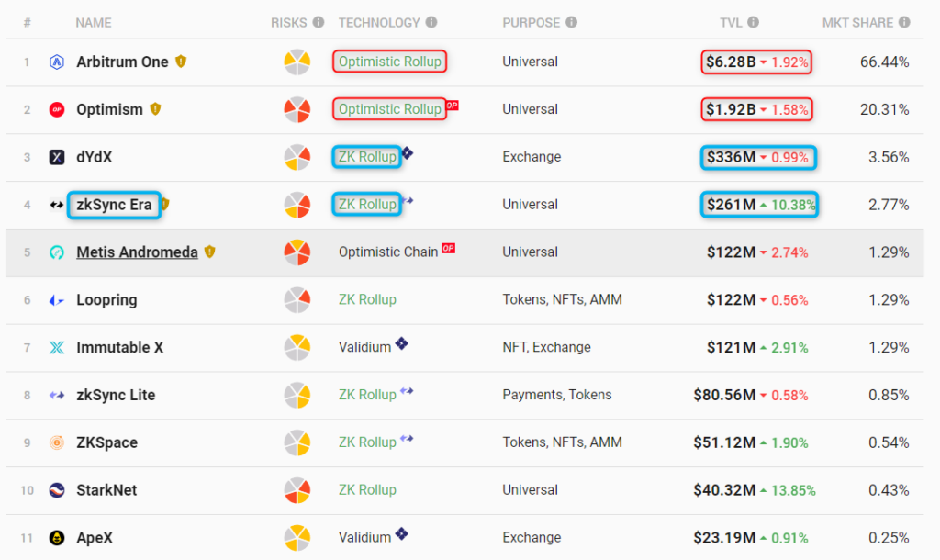
Task: Click the $6.28B TVL value
Action: point(731,62)
